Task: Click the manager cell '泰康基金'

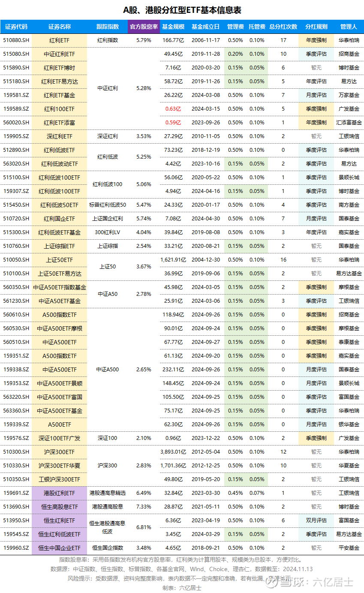Action: pyautogui.click(x=349, y=342)
